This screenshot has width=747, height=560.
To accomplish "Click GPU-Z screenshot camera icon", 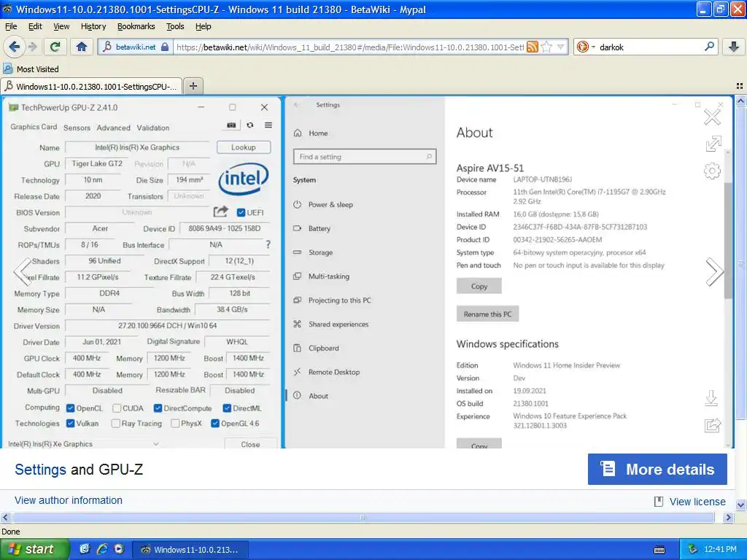I will tap(231, 125).
